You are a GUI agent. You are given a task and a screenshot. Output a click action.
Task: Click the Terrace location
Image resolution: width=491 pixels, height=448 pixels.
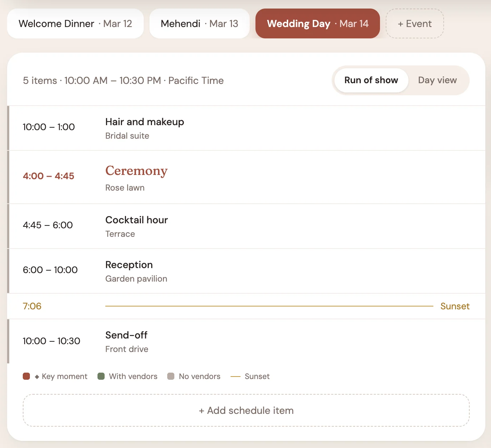(x=120, y=234)
